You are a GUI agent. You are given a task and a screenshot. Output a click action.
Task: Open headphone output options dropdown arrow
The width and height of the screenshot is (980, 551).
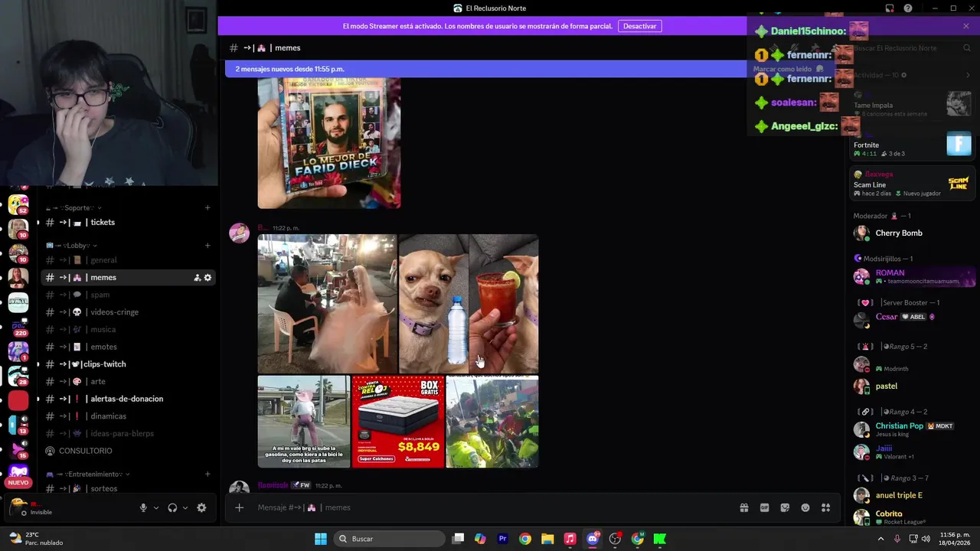(185, 507)
